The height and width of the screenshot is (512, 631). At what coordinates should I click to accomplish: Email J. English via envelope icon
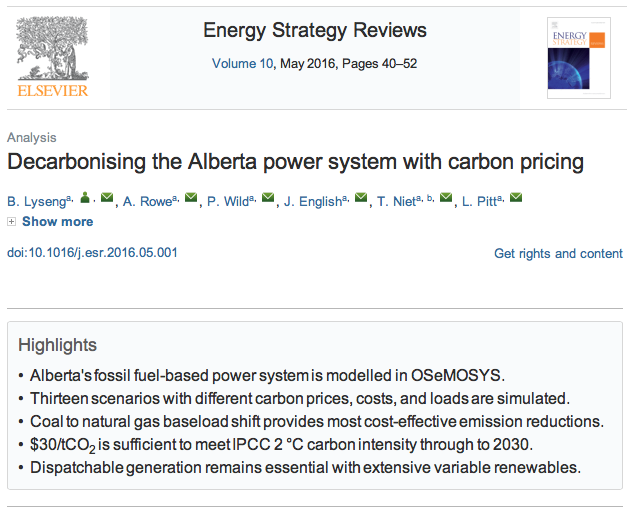pyautogui.click(x=361, y=198)
